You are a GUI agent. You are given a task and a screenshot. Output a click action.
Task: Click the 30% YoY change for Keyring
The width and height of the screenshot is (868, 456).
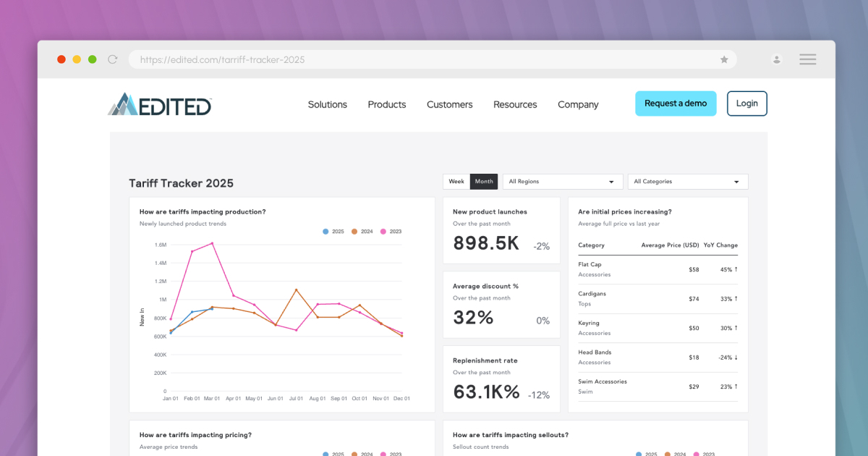pos(729,329)
